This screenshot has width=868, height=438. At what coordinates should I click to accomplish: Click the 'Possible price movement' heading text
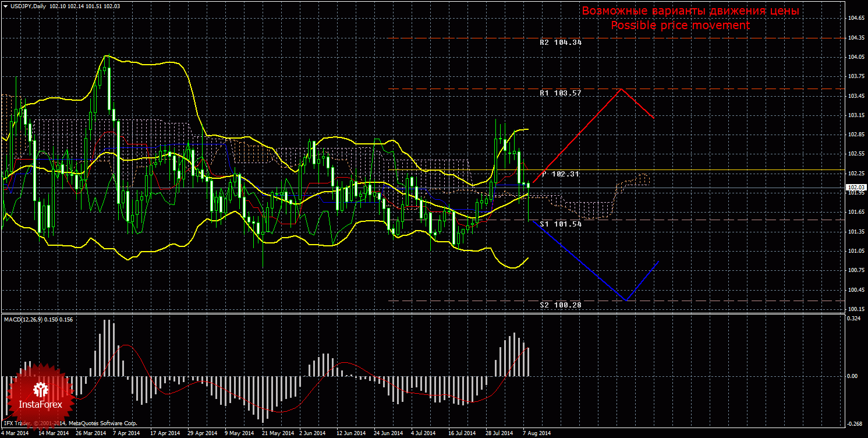pyautogui.click(x=680, y=26)
